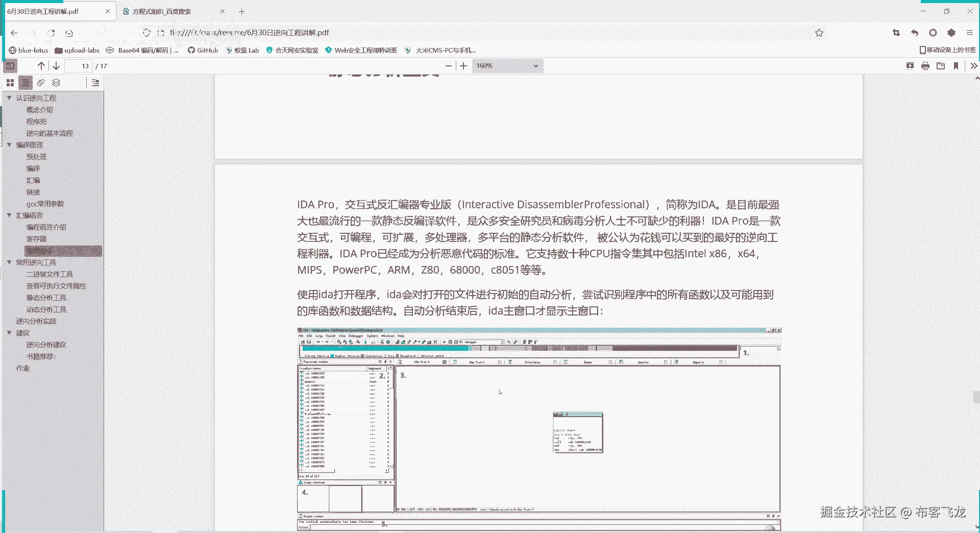Collapse the 常用逆向工具 outline section

pyautogui.click(x=9, y=262)
